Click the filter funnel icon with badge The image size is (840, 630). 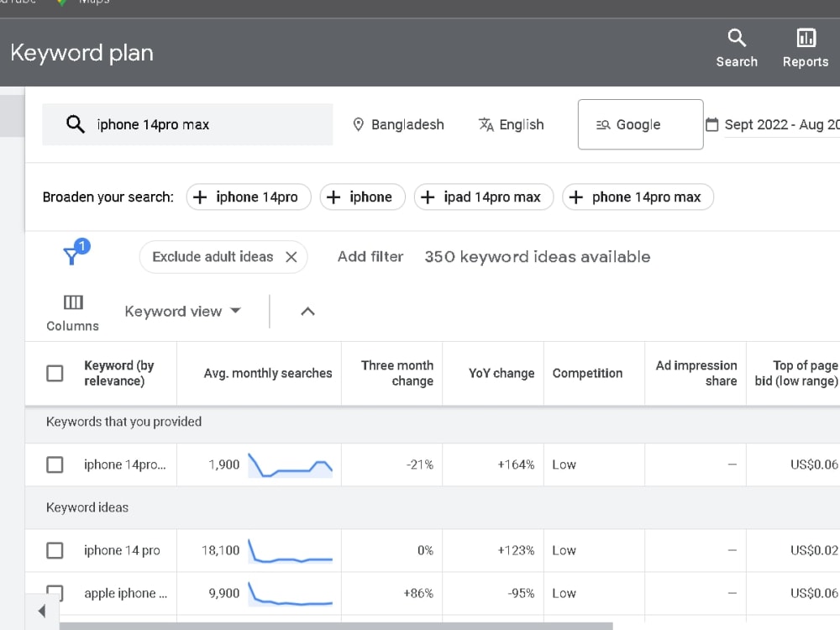coord(75,252)
